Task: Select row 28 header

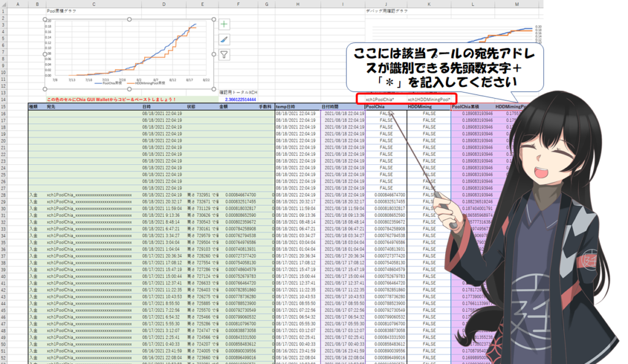Action: (x=4, y=195)
